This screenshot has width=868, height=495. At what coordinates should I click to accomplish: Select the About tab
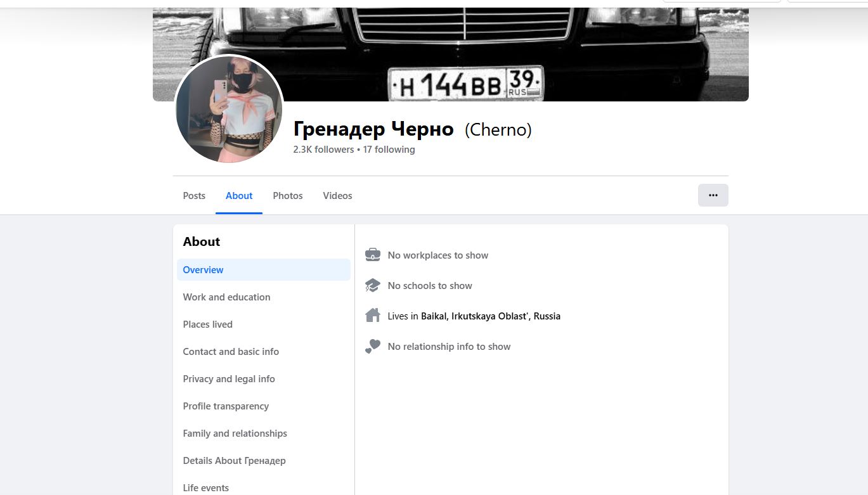[x=239, y=196]
